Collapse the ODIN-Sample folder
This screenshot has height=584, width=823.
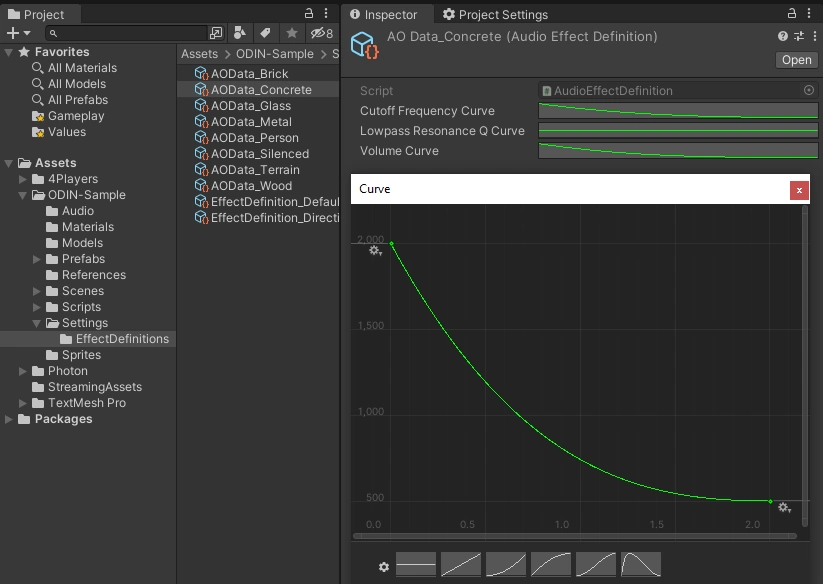pyautogui.click(x=23, y=195)
